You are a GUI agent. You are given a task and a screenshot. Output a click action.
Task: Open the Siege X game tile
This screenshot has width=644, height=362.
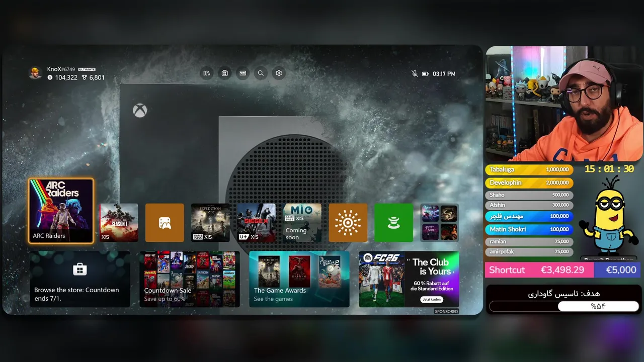point(256,223)
